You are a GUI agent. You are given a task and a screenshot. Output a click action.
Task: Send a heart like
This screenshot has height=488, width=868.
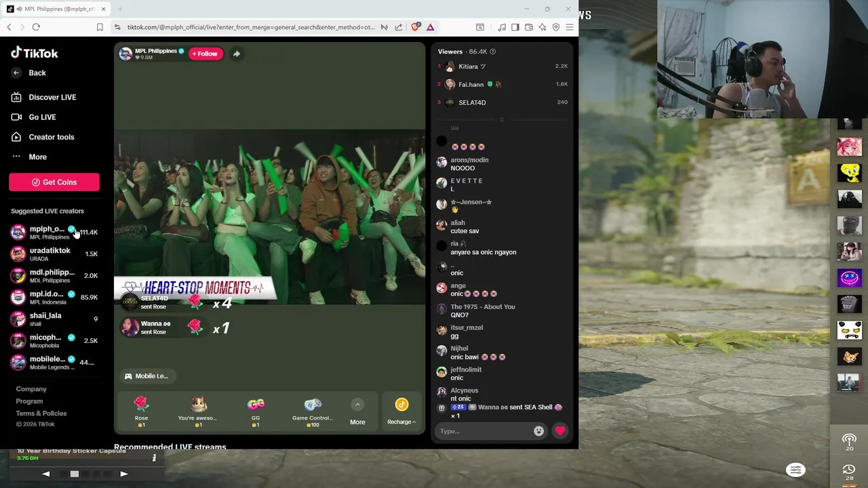click(559, 430)
